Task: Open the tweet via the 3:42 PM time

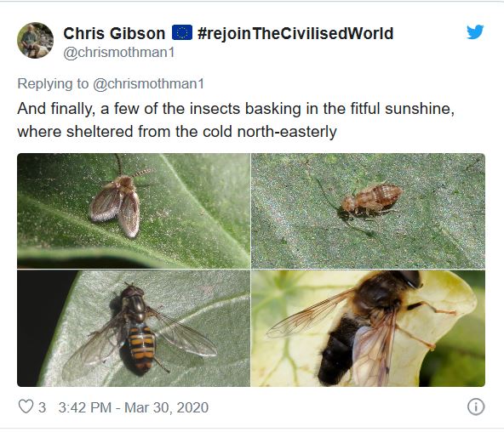Action: tap(85, 407)
